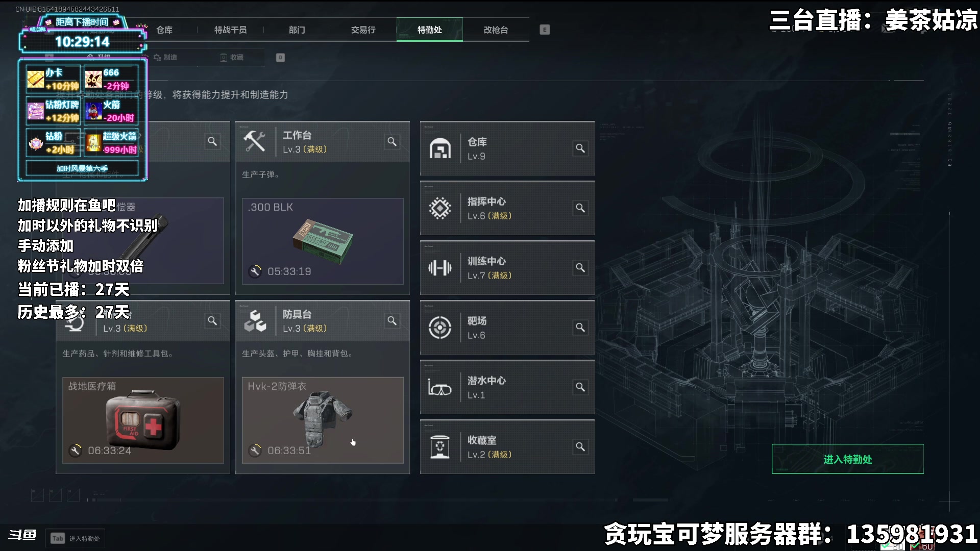Click the collection room 收藏室 icon
Screen dimensions: 980x551
tap(440, 447)
